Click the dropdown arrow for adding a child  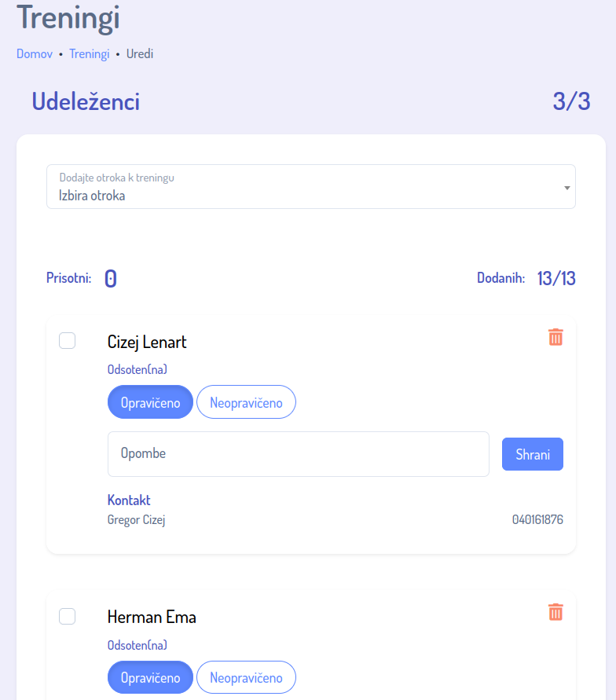(566, 188)
